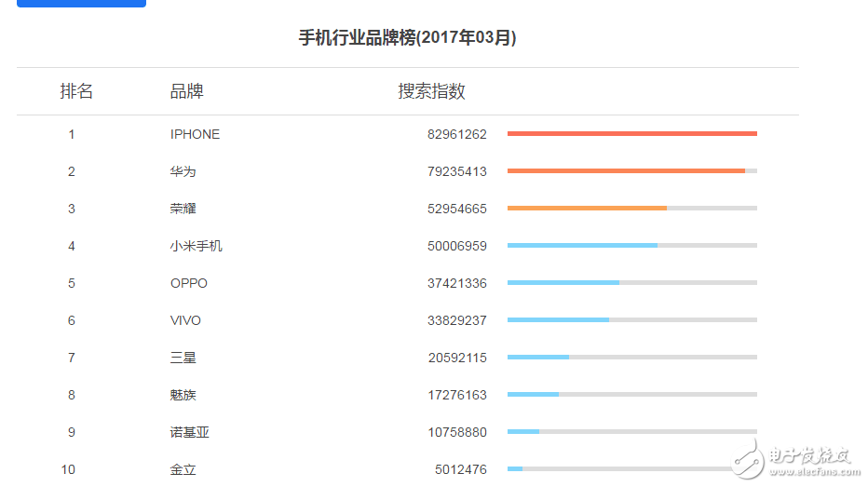Click the blue 魅族 index bar
This screenshot has height=487, width=868.
click(x=533, y=394)
